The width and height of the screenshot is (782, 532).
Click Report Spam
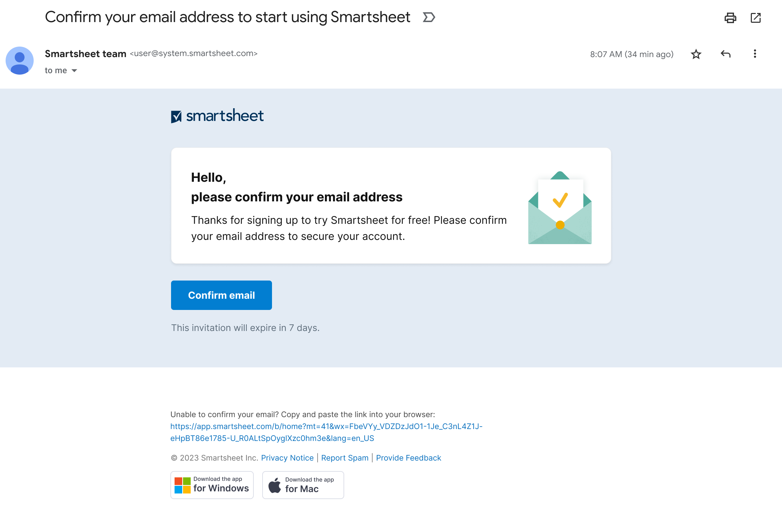pyautogui.click(x=345, y=458)
